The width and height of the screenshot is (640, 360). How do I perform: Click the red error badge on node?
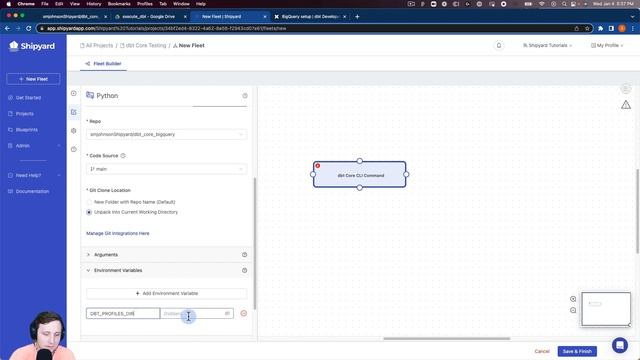pos(318,166)
